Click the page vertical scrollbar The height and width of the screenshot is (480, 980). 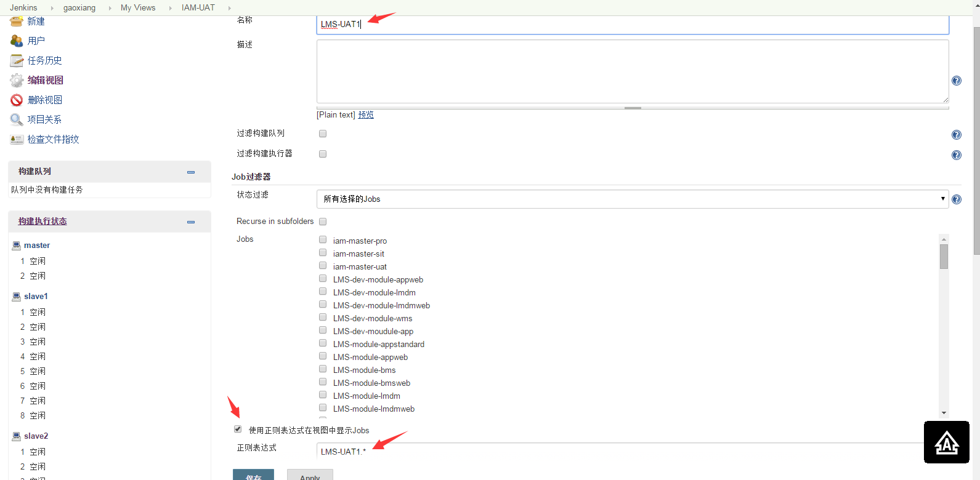pyautogui.click(x=976, y=140)
